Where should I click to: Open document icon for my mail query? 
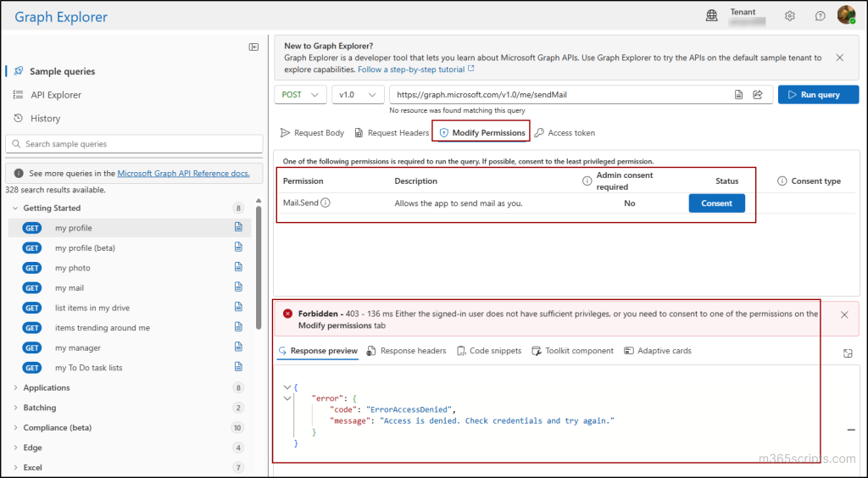pyautogui.click(x=238, y=286)
